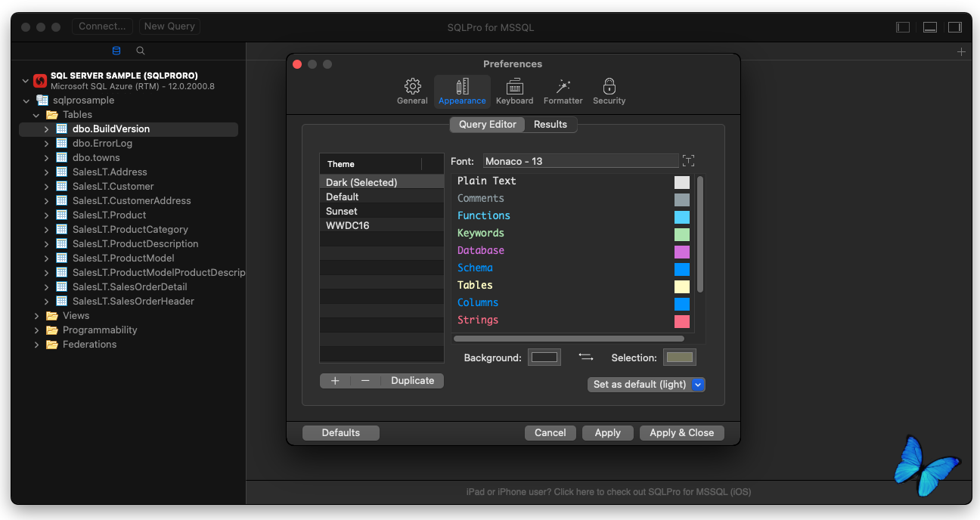Click the table icon for dbo.ErrorLog
Image resolution: width=980 pixels, height=520 pixels.
pyautogui.click(x=61, y=143)
